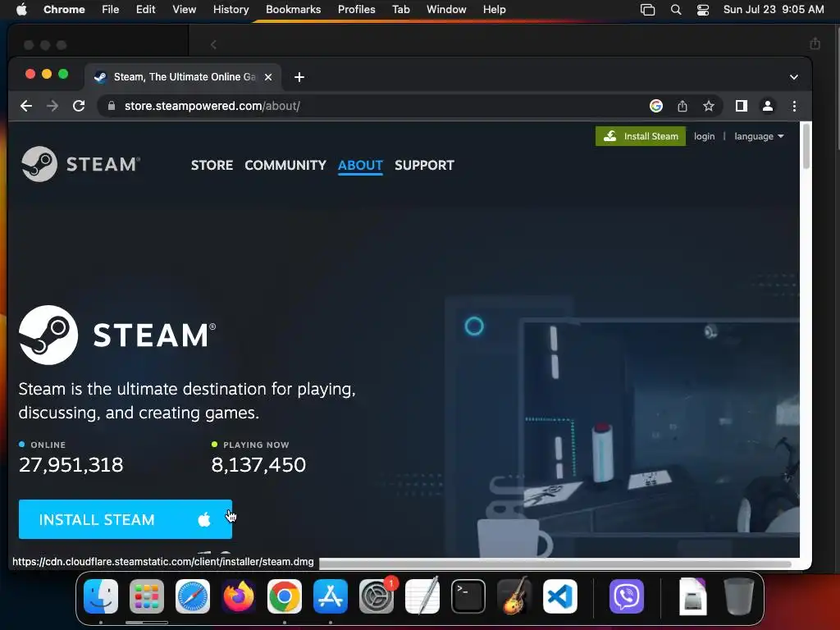Open the Bookmarks menu
The image size is (840, 630).
tap(293, 9)
